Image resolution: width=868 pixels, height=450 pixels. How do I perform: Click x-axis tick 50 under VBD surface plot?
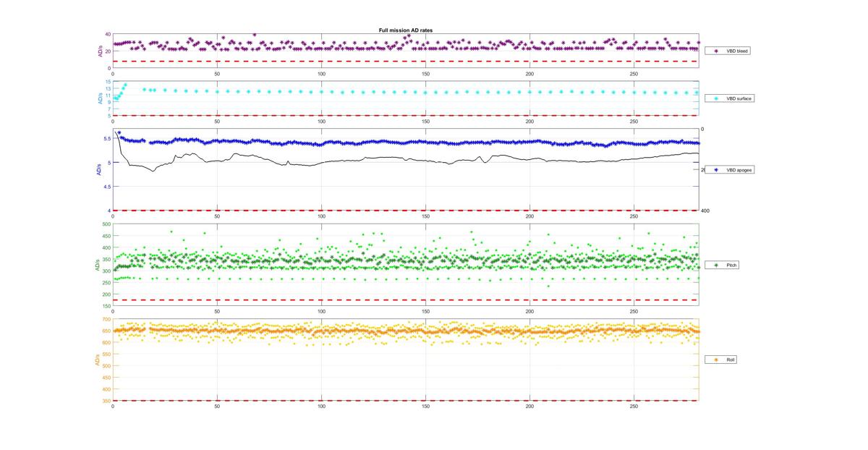(217, 121)
